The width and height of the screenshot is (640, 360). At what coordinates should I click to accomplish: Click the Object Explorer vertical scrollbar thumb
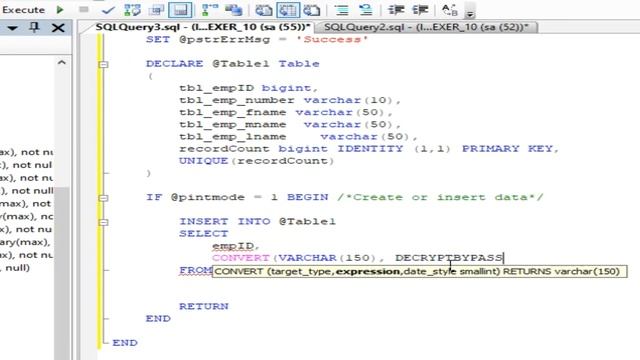(x=62, y=273)
